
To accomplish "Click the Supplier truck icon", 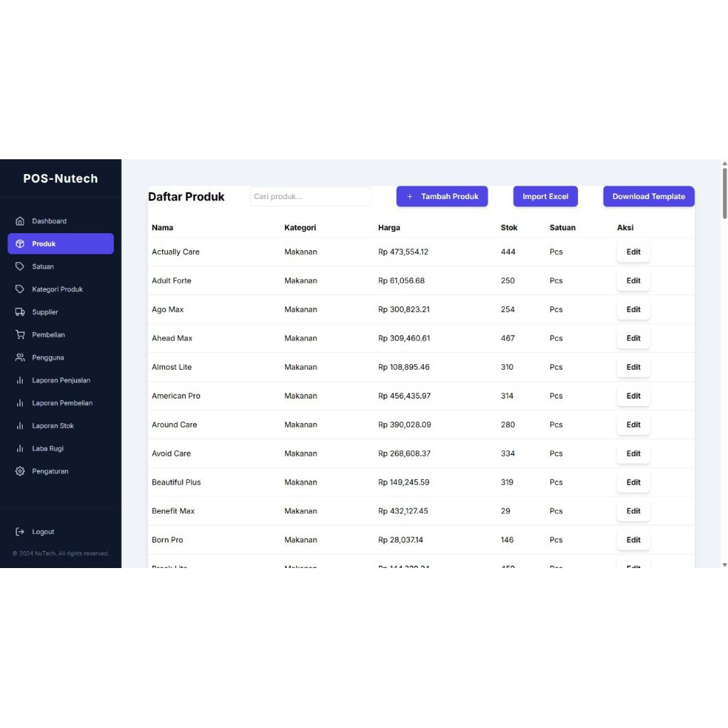I will (20, 312).
